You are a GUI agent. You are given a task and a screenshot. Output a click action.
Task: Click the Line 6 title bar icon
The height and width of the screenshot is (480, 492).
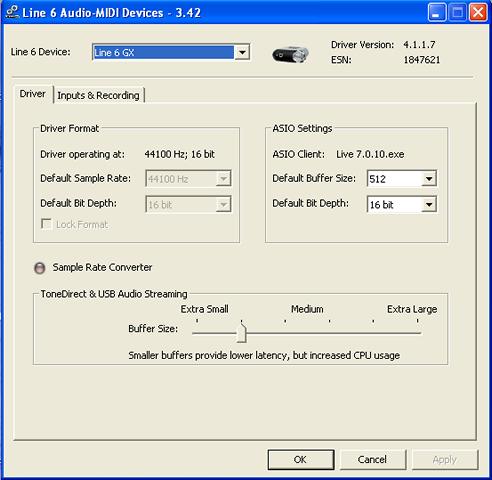[12, 12]
